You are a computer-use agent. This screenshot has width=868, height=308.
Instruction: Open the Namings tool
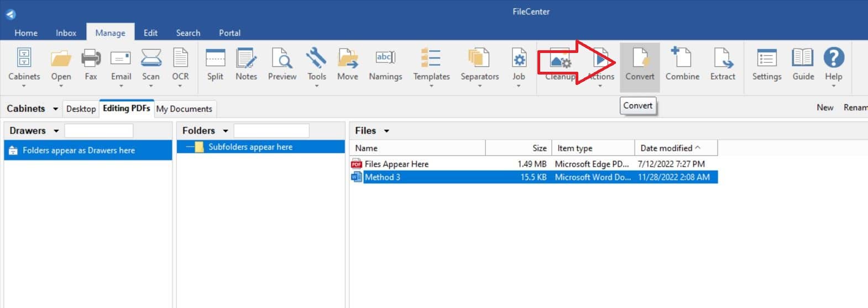[x=385, y=65]
